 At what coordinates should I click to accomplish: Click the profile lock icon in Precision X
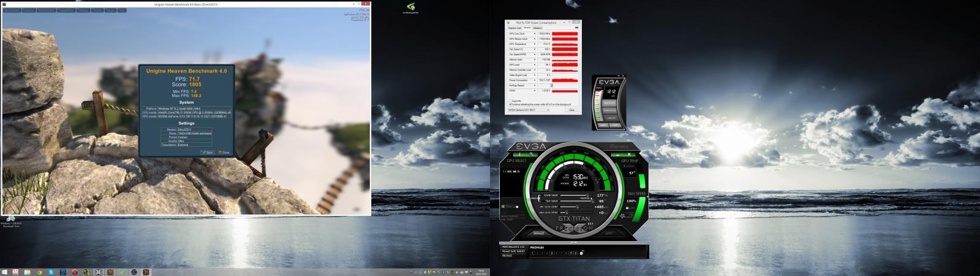click(x=582, y=253)
